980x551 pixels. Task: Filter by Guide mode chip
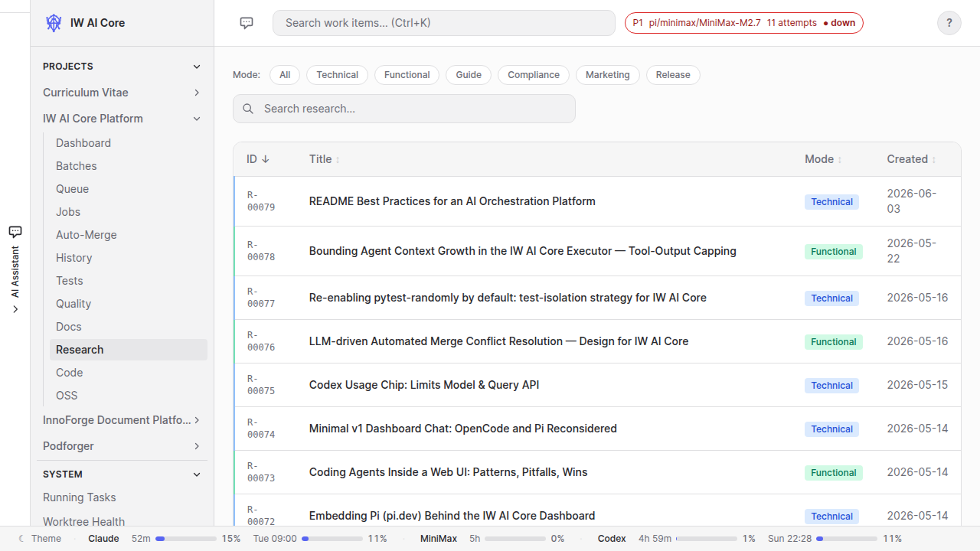(469, 75)
